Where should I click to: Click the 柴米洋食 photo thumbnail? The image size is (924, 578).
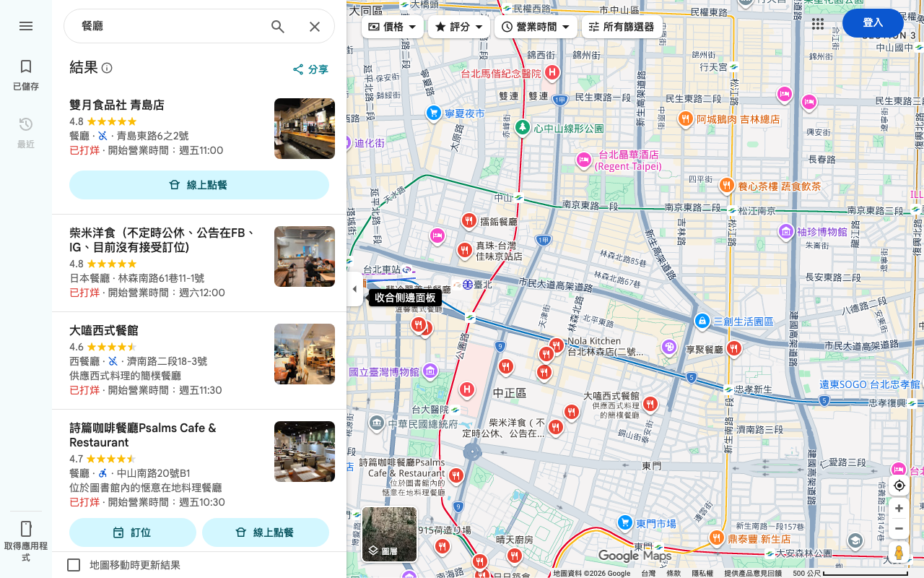click(305, 256)
